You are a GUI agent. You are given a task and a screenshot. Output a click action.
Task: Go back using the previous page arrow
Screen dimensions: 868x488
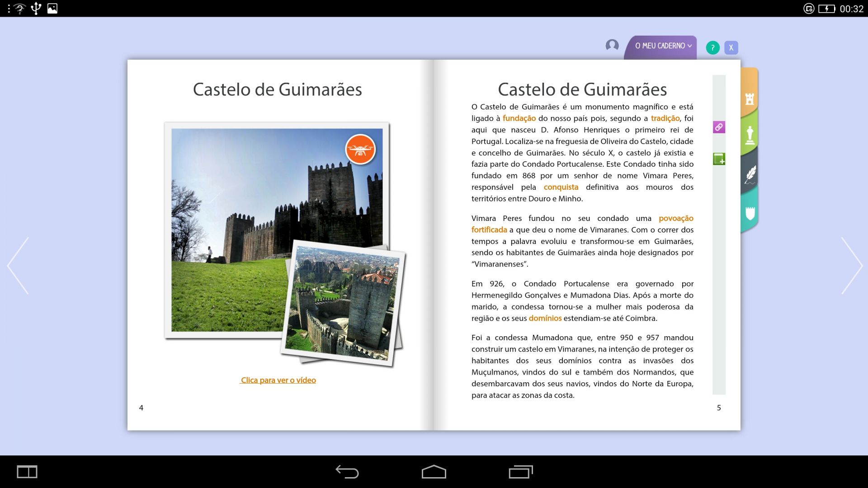[x=18, y=266]
